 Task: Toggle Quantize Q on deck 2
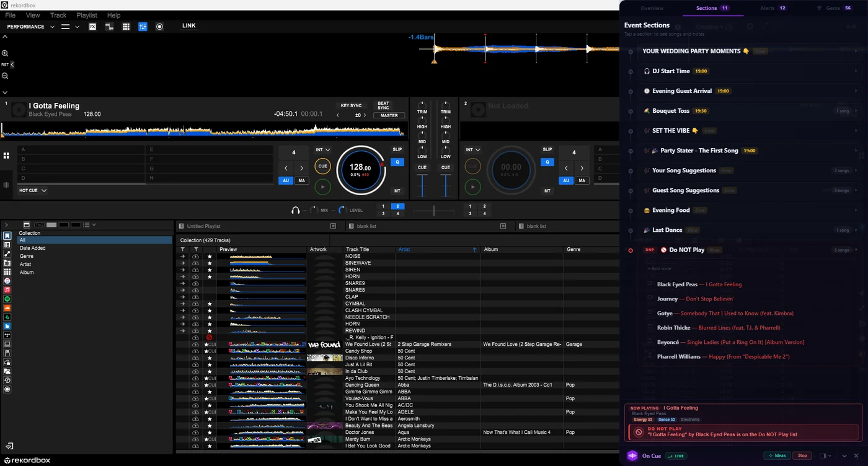coord(547,162)
